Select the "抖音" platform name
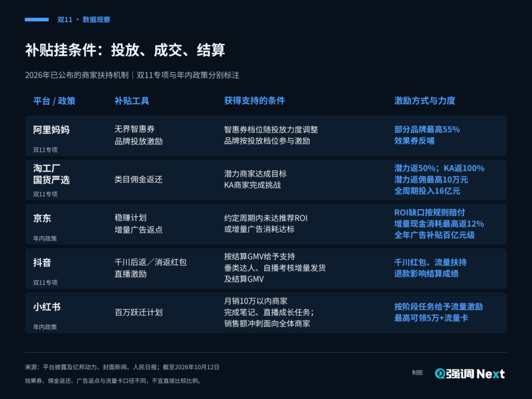 point(42,263)
